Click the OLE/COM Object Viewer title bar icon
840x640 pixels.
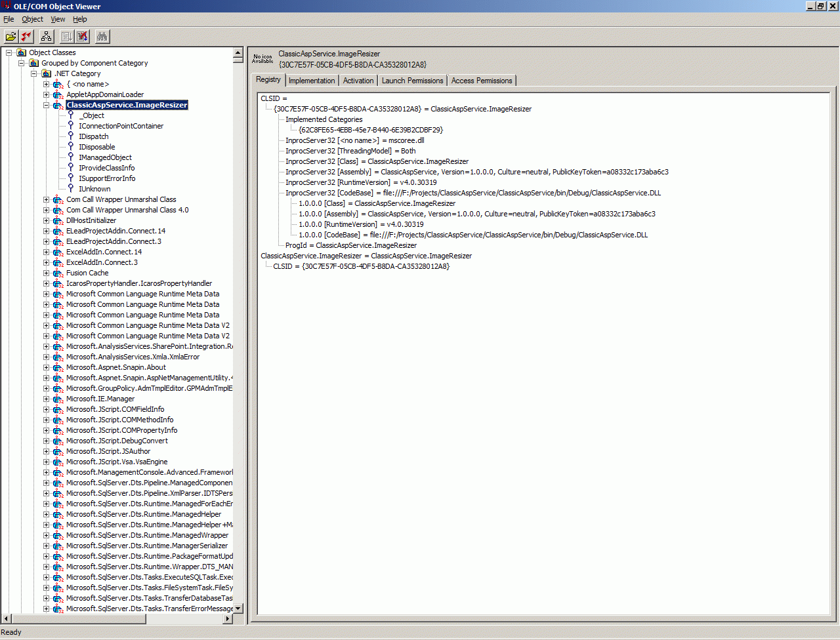[7, 6]
